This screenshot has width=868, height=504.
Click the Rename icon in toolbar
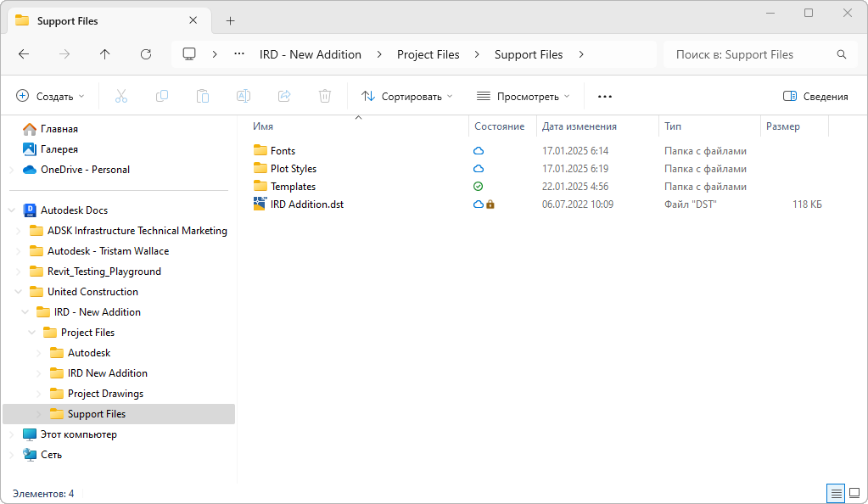pos(244,96)
